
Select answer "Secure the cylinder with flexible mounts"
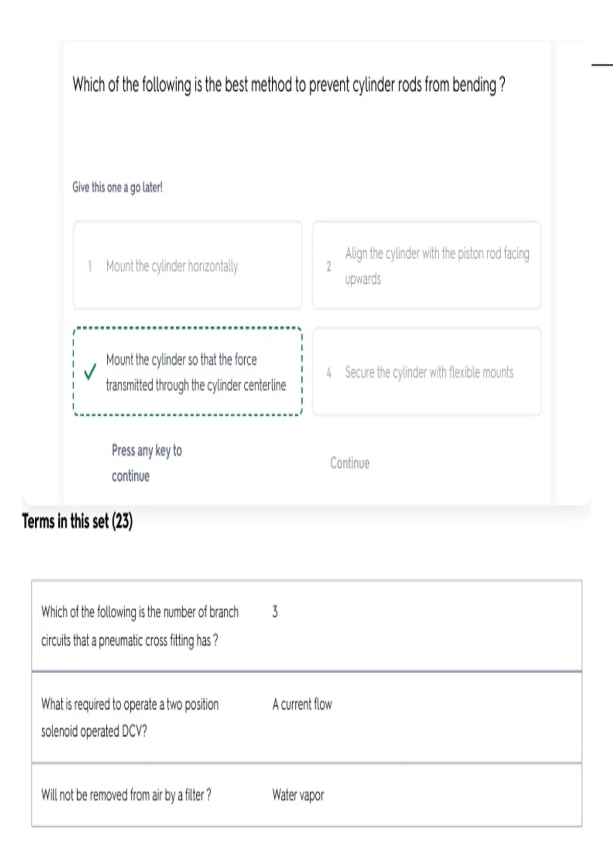pos(427,372)
